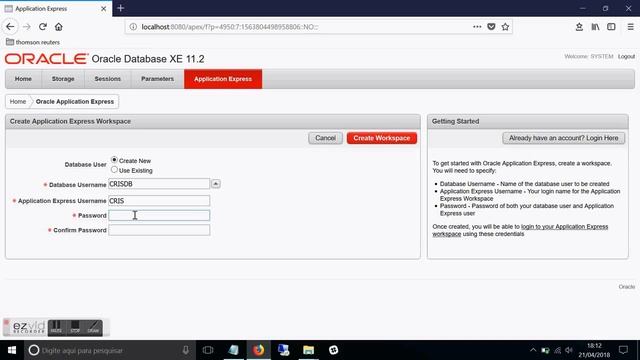Open the Firefox library icon

pos(596,27)
